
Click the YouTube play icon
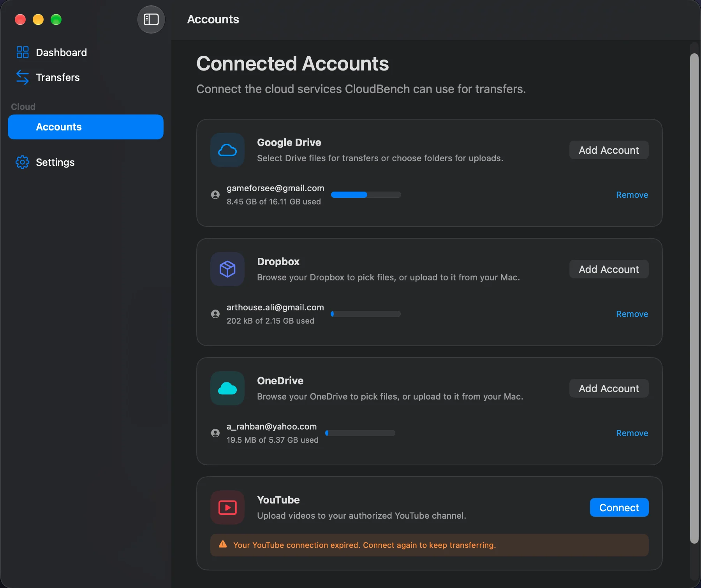click(227, 507)
